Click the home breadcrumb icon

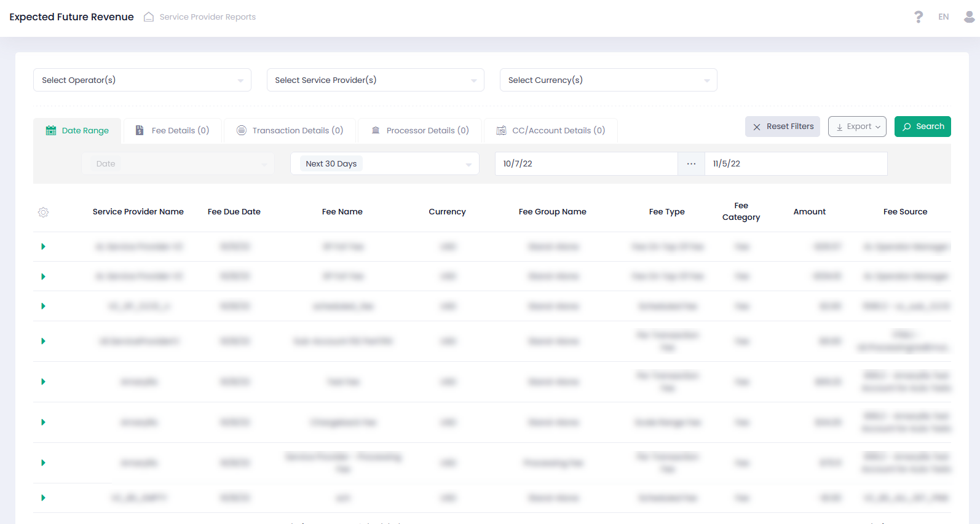click(x=149, y=17)
